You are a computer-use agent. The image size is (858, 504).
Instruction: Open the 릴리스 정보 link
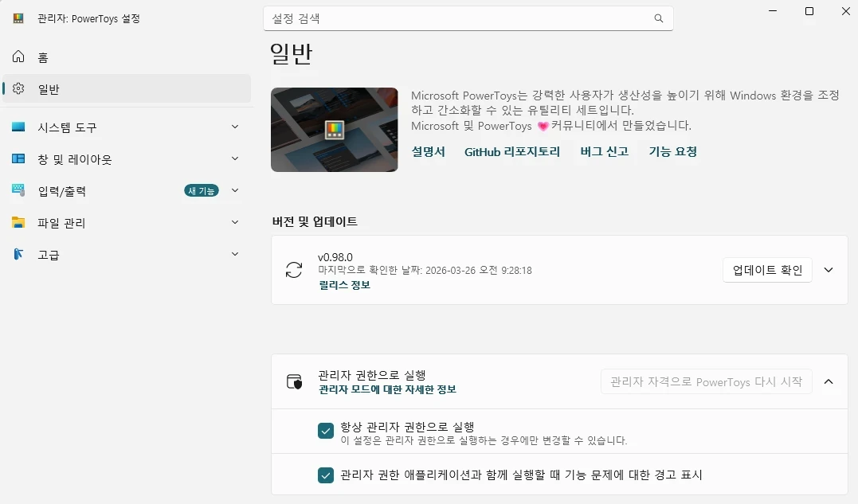(344, 285)
